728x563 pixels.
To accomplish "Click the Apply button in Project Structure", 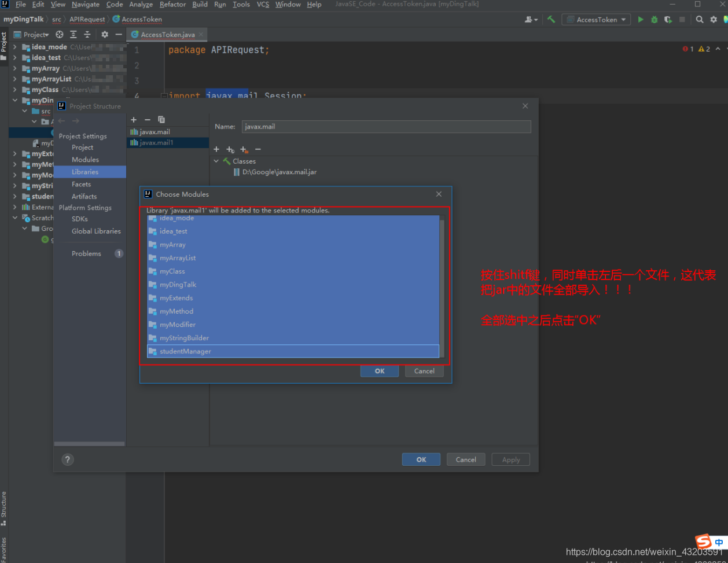I will 511,459.
